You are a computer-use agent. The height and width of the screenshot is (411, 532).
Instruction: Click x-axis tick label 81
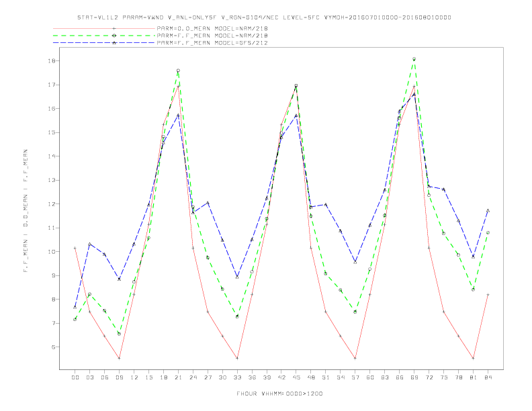point(474,377)
